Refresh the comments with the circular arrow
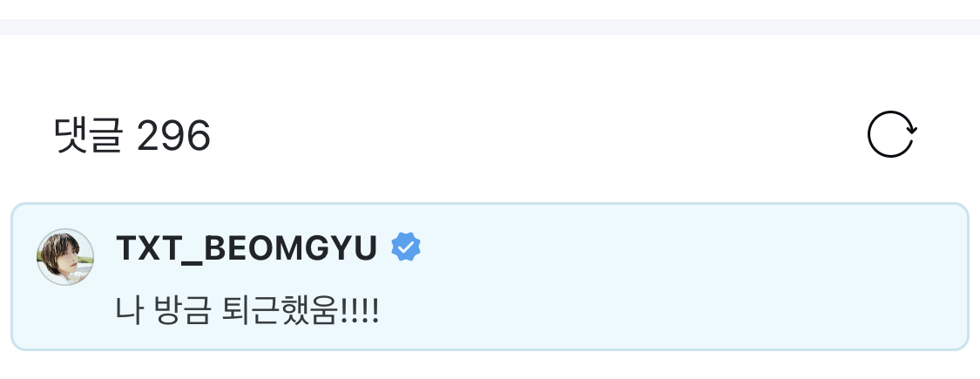Image resolution: width=980 pixels, height=379 pixels. point(892,134)
